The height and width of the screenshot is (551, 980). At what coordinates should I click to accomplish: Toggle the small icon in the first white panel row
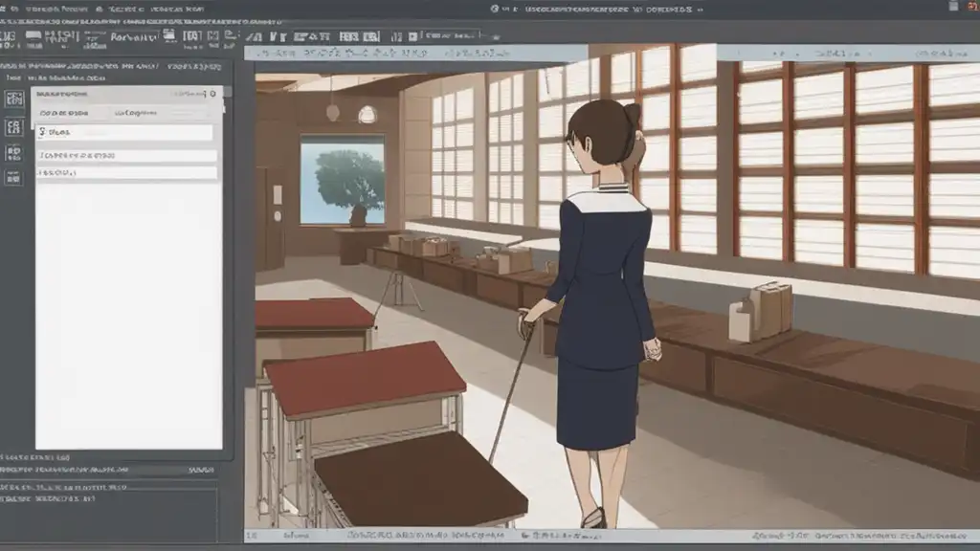tap(42, 132)
